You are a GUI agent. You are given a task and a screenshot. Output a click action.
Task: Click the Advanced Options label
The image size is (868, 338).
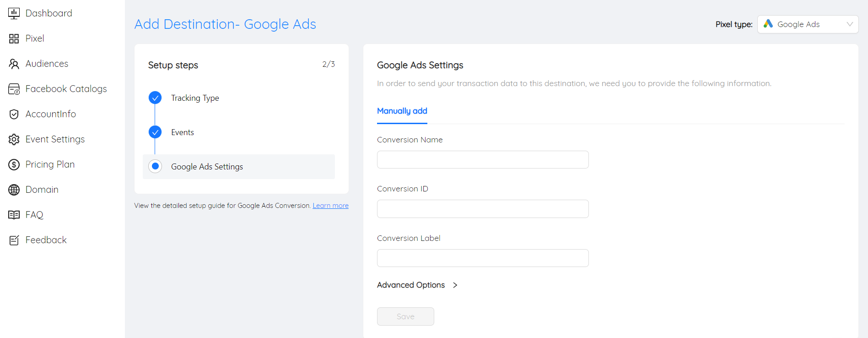pyautogui.click(x=411, y=285)
